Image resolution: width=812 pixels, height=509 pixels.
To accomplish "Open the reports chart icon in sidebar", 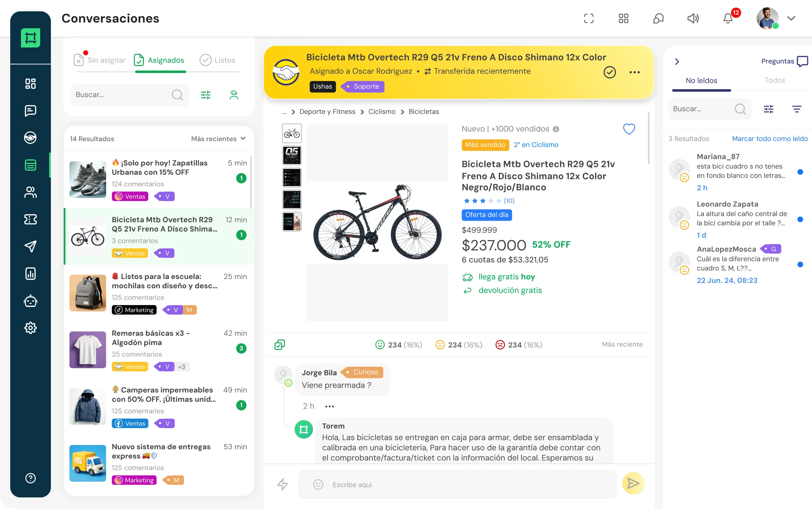I will 30,274.
